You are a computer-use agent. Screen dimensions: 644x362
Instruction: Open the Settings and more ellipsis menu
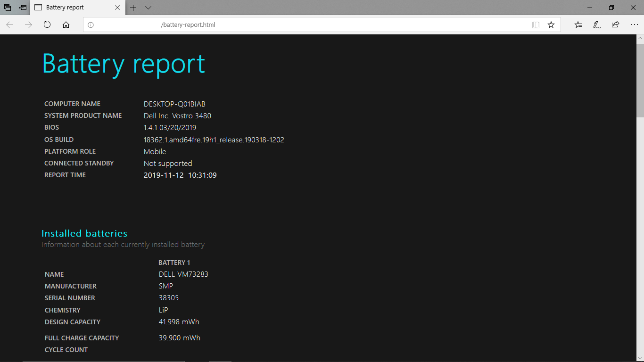[x=634, y=25]
